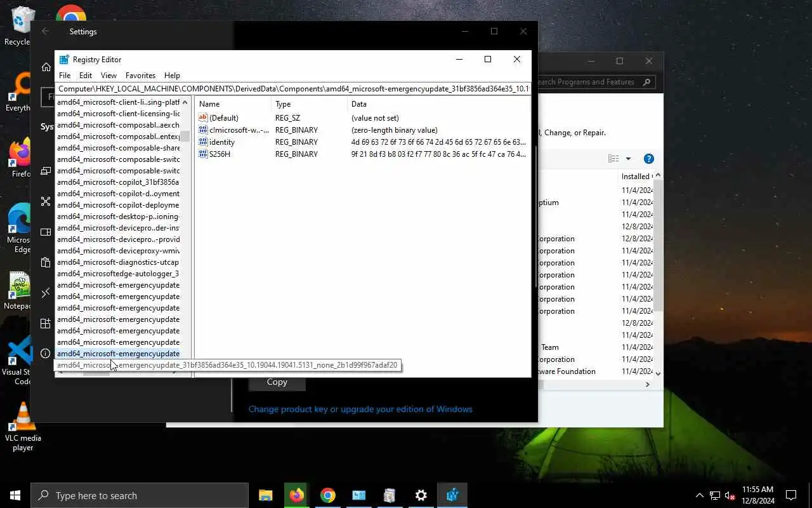Image resolution: width=812 pixels, height=508 pixels.
Task: Launch the Notepad++ desktop shortcut
Action: pos(19,291)
